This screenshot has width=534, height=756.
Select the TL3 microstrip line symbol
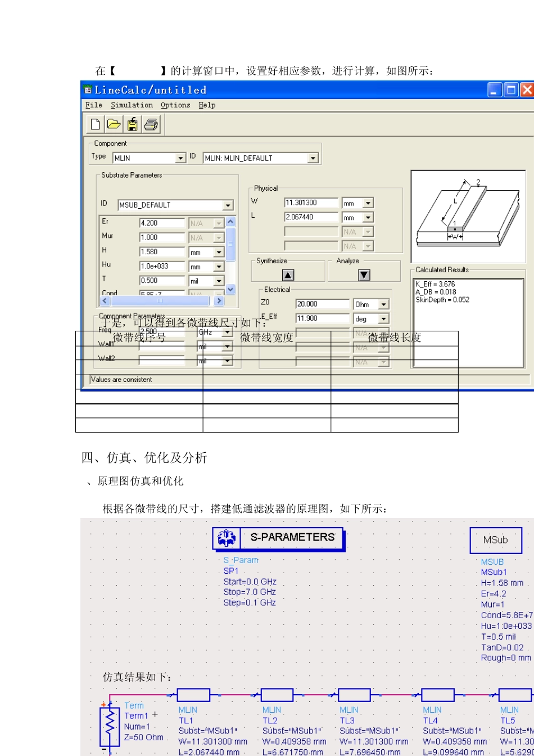355,695
